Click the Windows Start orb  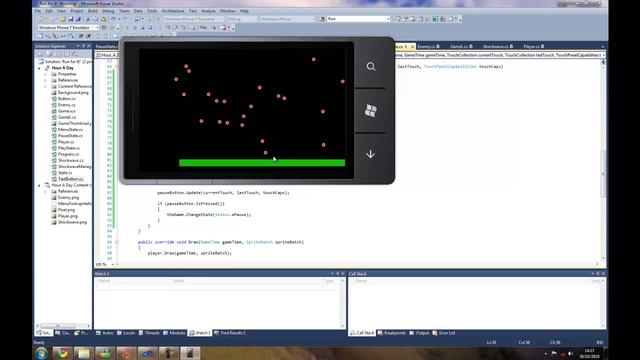(41, 353)
